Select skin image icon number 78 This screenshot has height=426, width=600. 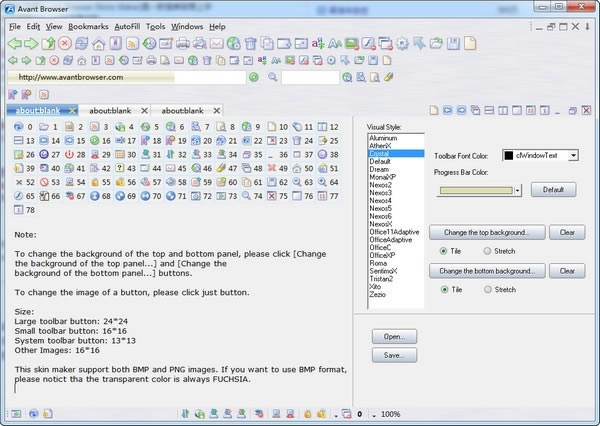pyautogui.click(x=18, y=210)
